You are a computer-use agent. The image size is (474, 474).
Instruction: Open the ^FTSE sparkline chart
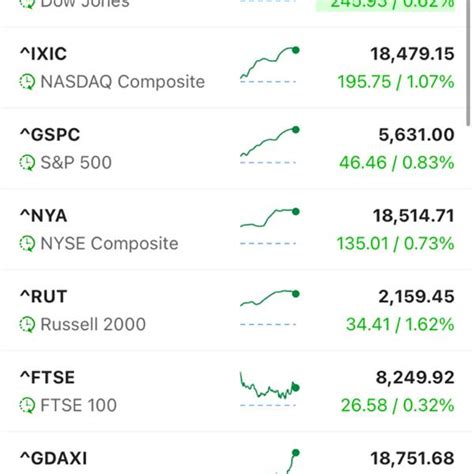click(270, 389)
